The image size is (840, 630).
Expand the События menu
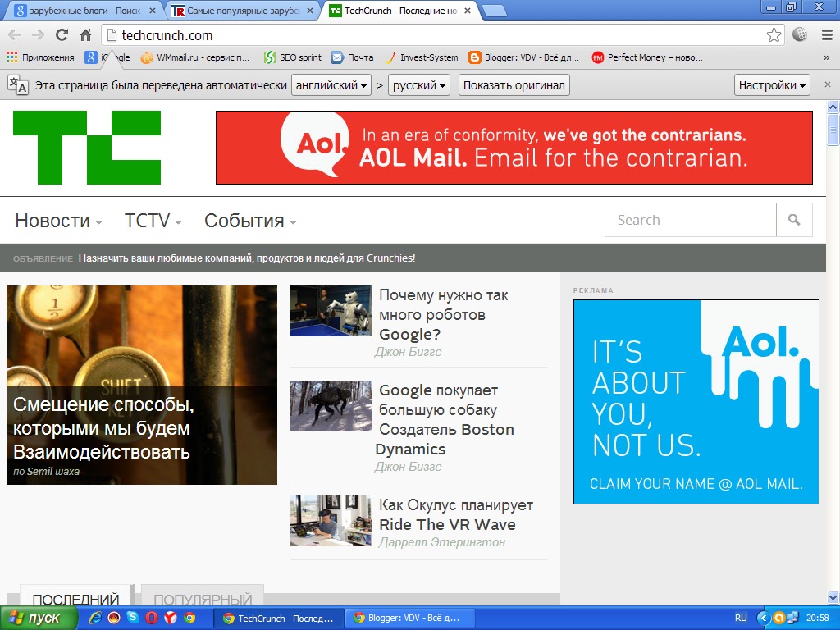point(250,220)
